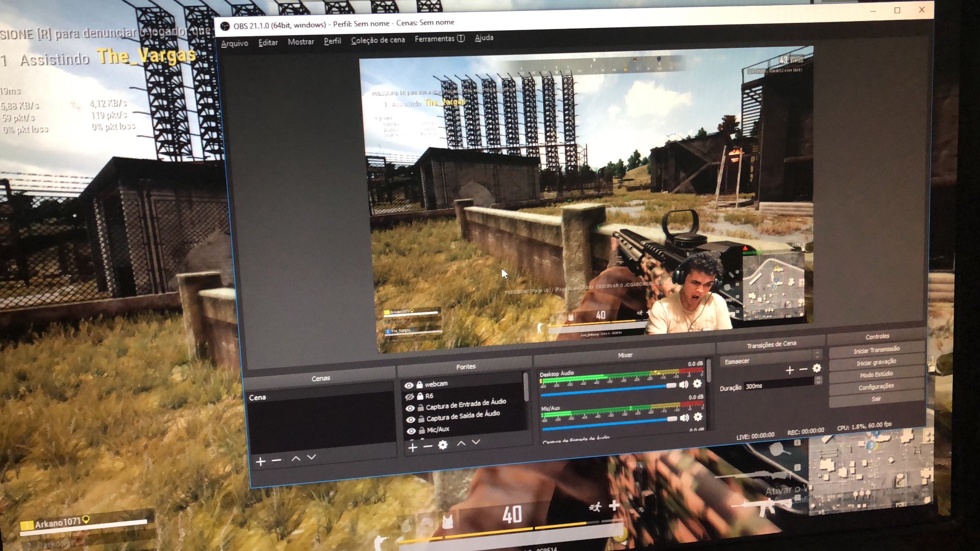Image resolution: width=980 pixels, height=551 pixels.
Task: Move scene up in Cenas panel
Action: click(x=296, y=459)
